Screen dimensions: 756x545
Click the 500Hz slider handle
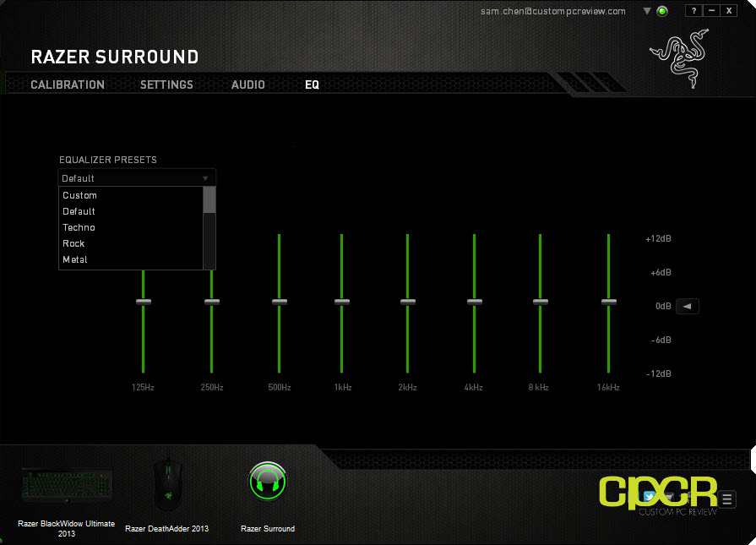(x=279, y=302)
